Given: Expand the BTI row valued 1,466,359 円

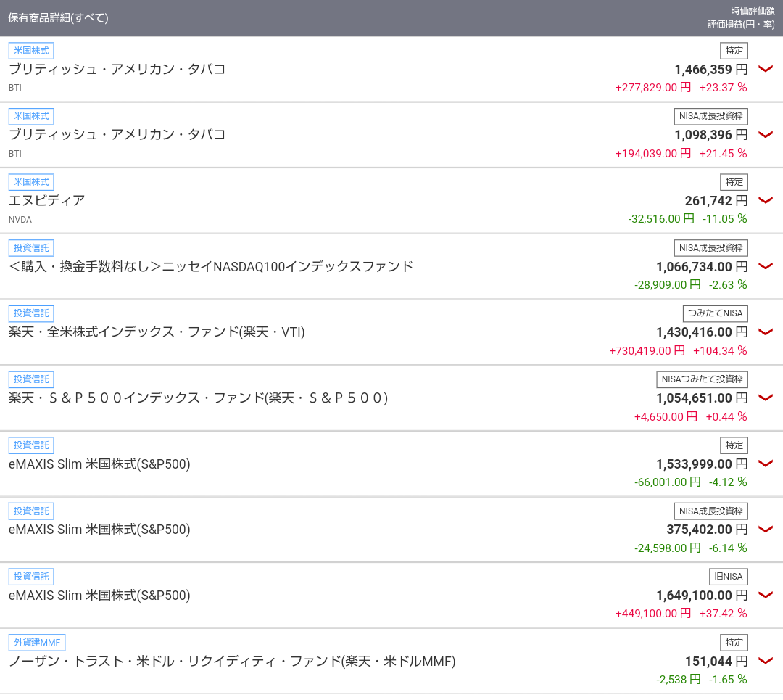Looking at the screenshot, I should pyautogui.click(x=766, y=69).
